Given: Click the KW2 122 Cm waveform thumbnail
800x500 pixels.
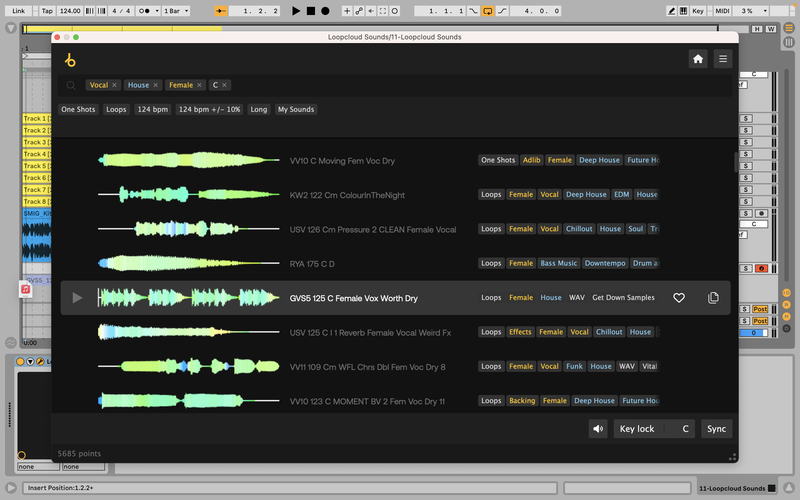Looking at the screenshot, I should click(188, 195).
